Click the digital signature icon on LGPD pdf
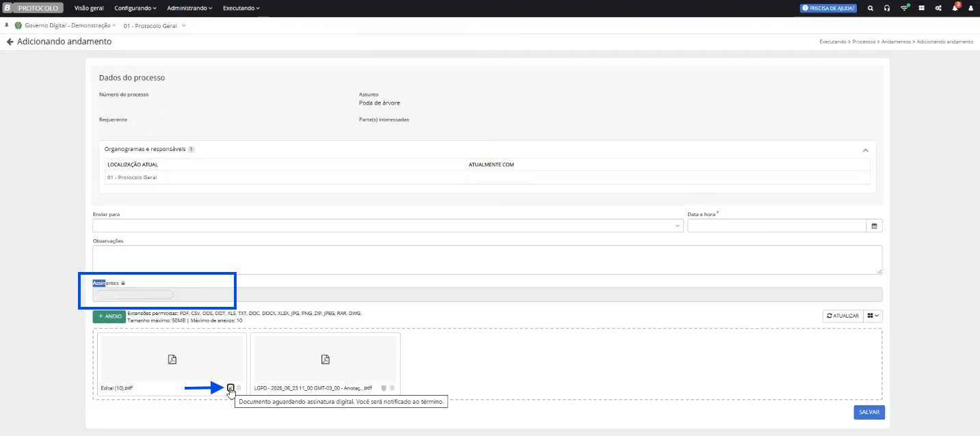This screenshot has width=980, height=436. click(384, 388)
